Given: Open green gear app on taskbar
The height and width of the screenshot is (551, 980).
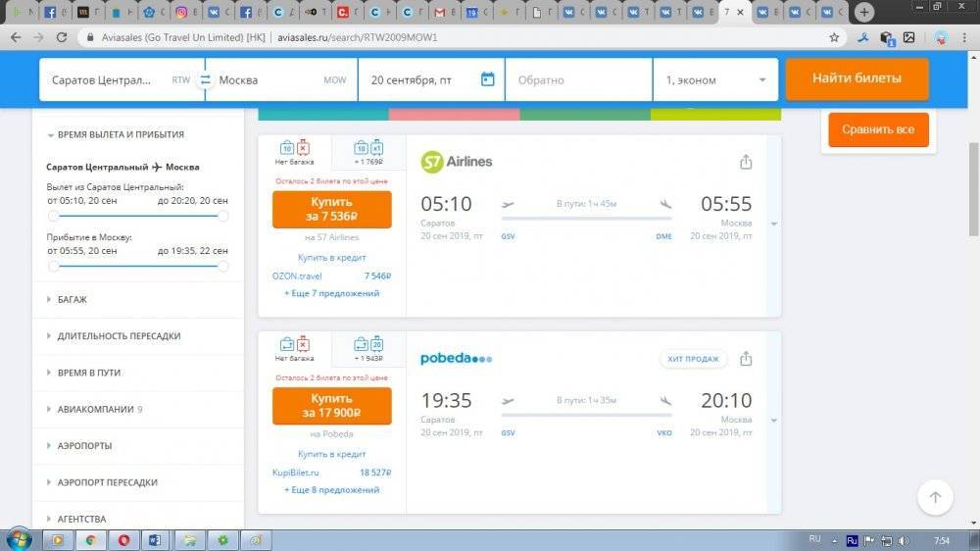Looking at the screenshot, I should tap(222, 540).
